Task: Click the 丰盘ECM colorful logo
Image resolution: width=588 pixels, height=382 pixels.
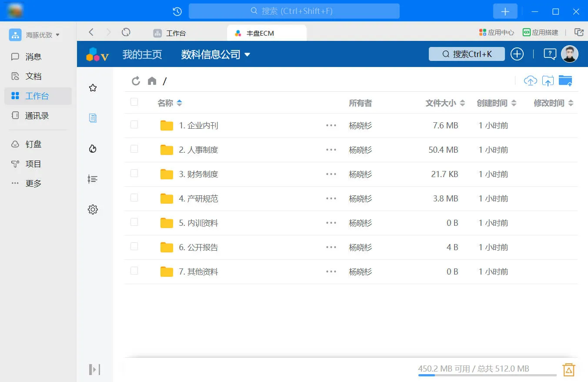Action: (x=97, y=54)
